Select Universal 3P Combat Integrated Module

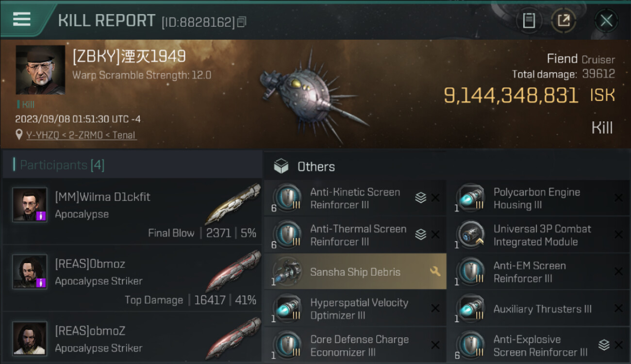tap(542, 235)
